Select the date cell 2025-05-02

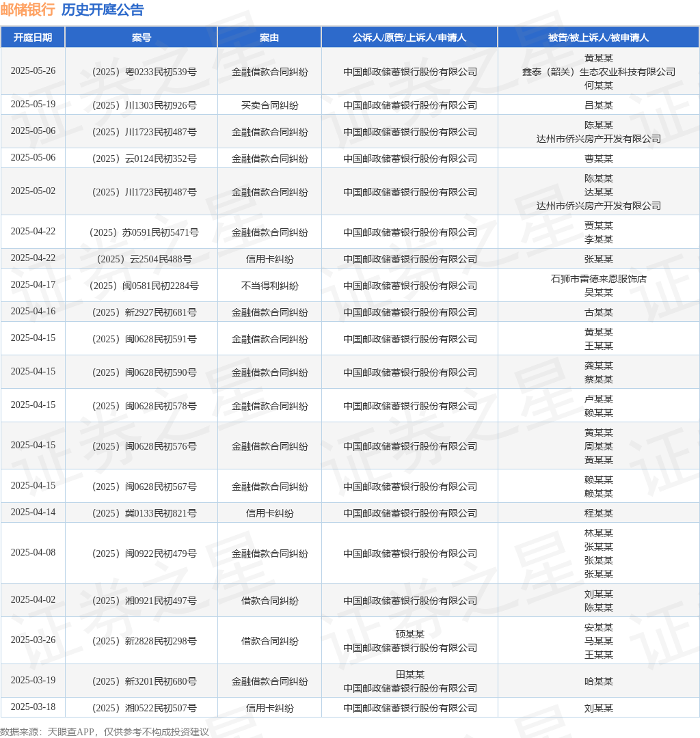tap(33, 191)
